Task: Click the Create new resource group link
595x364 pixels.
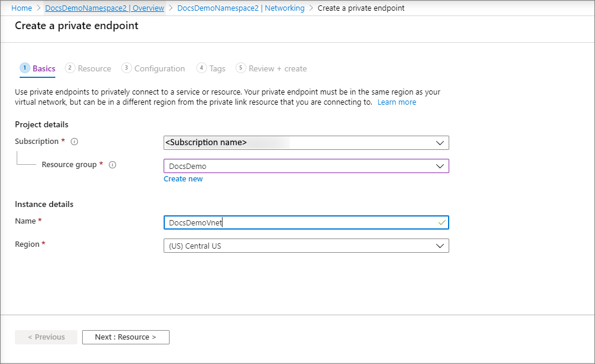Action: tap(183, 179)
